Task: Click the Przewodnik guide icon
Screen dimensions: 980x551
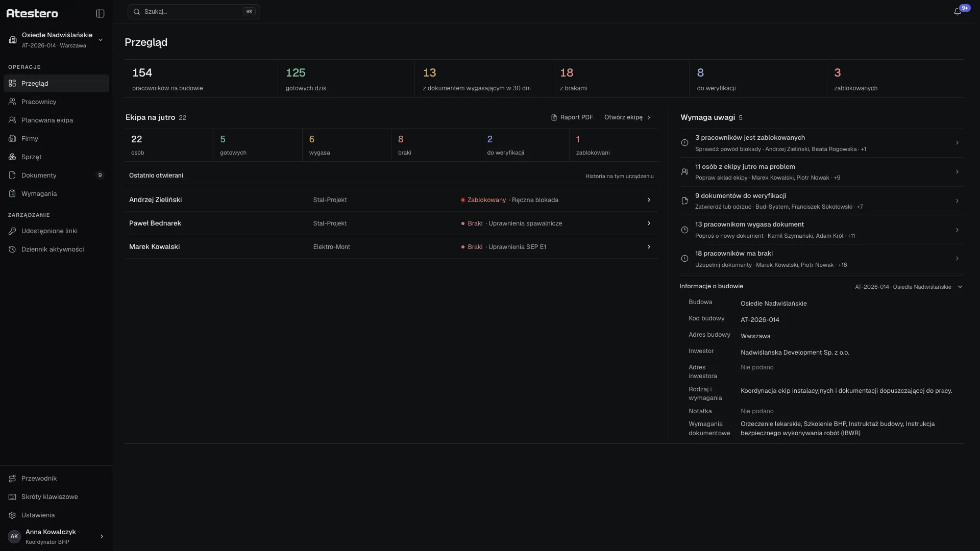Action: pyautogui.click(x=12, y=478)
